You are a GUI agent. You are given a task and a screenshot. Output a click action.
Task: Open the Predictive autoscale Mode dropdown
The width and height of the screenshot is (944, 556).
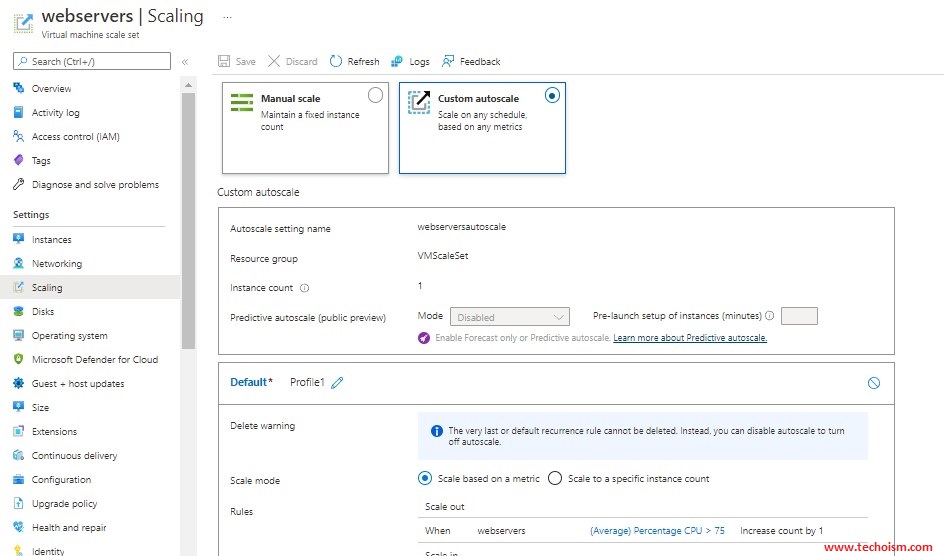pos(510,317)
